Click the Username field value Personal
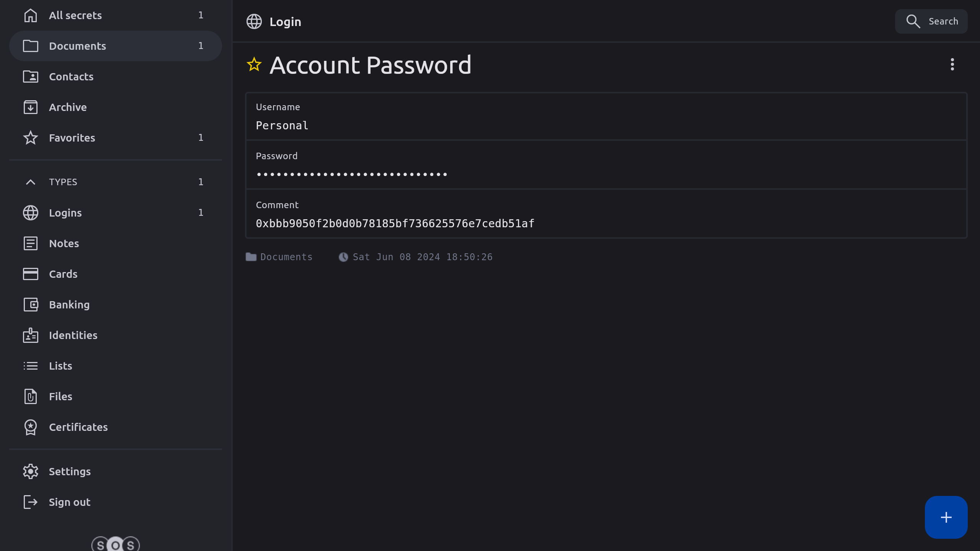Screen dimensions: 980x551 [x=282, y=126]
